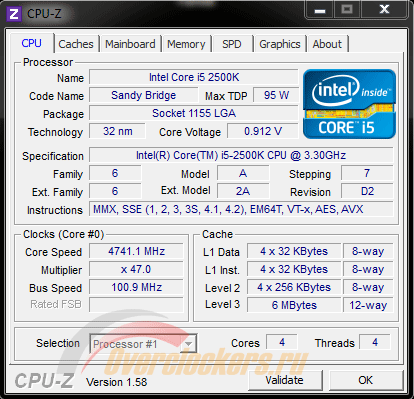The image size is (414, 399).
Task: Click the L1 Data '8-way' associativity
Action: pos(368,251)
